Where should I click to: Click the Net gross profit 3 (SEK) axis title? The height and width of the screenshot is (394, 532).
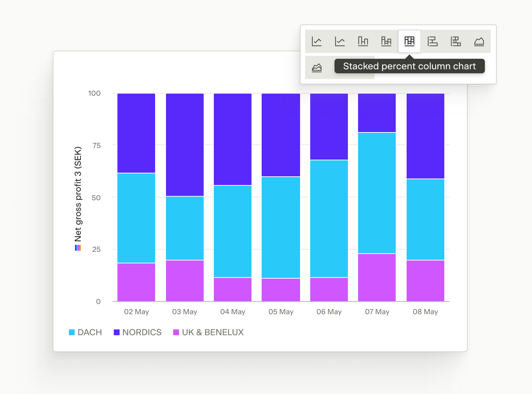click(78, 194)
